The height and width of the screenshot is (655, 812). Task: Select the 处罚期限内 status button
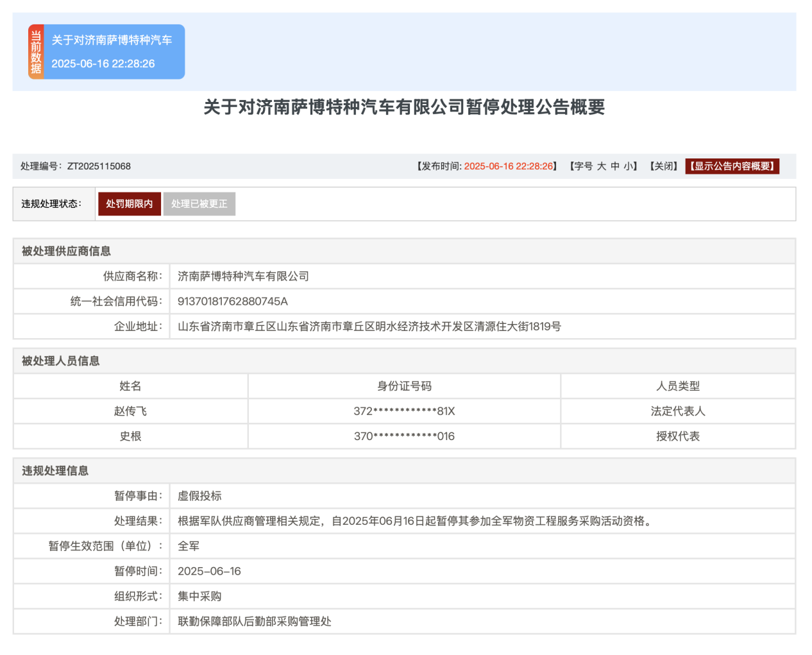pyautogui.click(x=129, y=204)
